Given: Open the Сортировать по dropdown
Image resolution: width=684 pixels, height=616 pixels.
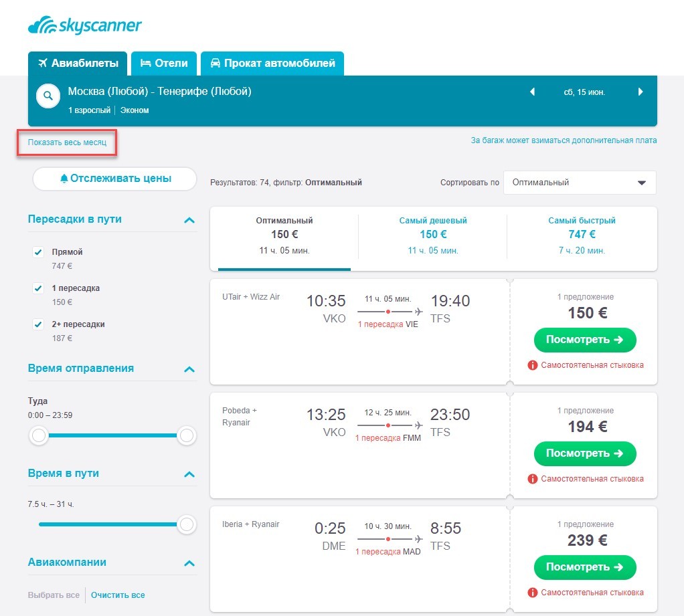Looking at the screenshot, I should point(580,183).
